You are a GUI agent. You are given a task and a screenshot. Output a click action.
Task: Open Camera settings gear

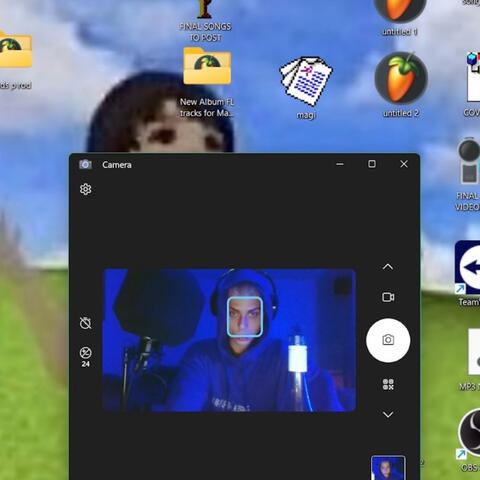coord(86,189)
